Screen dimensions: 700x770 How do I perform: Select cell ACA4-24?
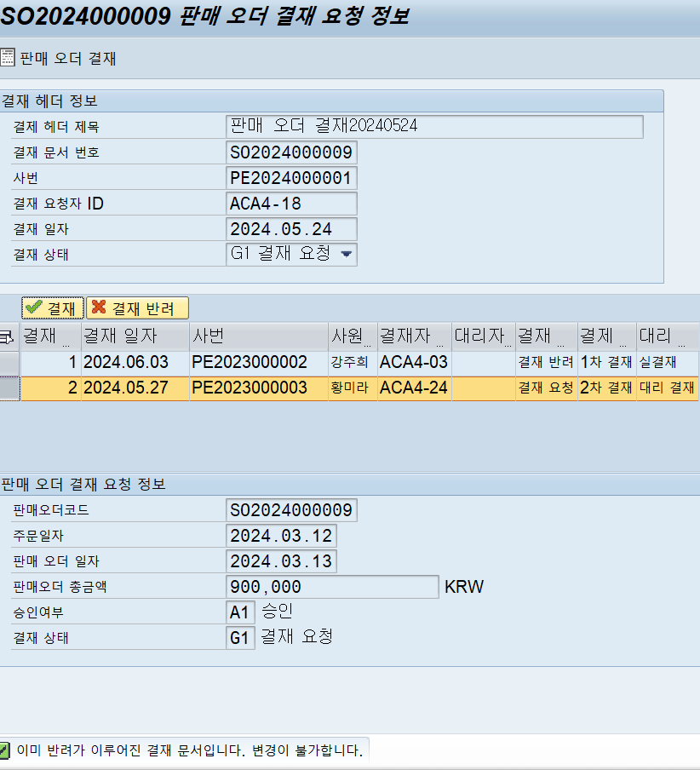[x=415, y=388]
